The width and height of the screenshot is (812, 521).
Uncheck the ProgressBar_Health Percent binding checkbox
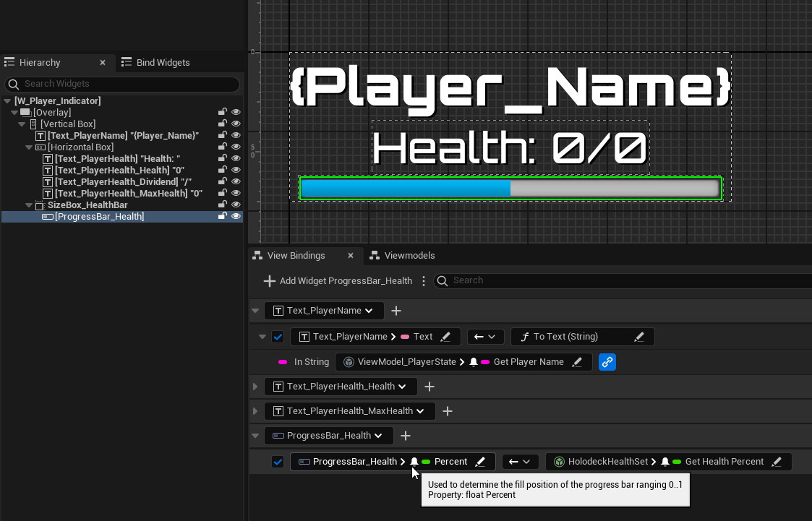278,462
